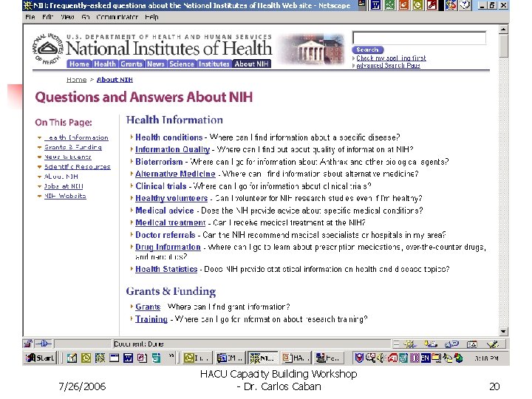This screenshot has height=399, width=532.
Task: Jump to Jobs at NIH in sidebar
Action: coord(64,186)
